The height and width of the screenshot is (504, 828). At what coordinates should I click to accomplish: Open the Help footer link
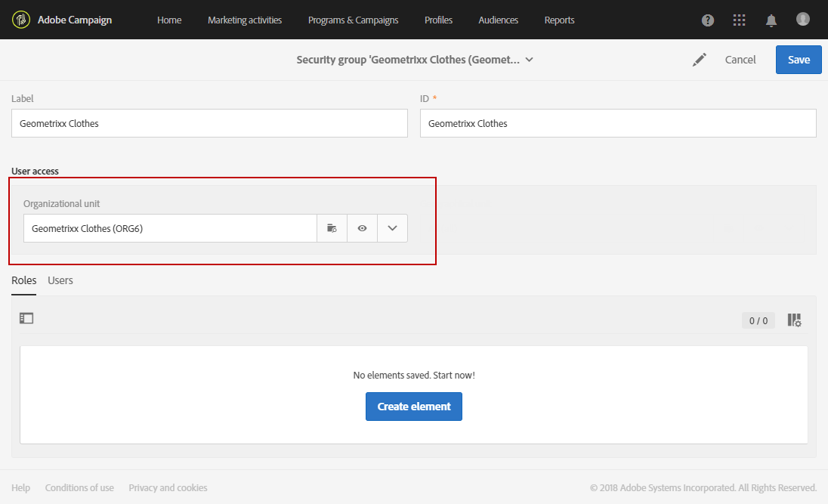20,487
